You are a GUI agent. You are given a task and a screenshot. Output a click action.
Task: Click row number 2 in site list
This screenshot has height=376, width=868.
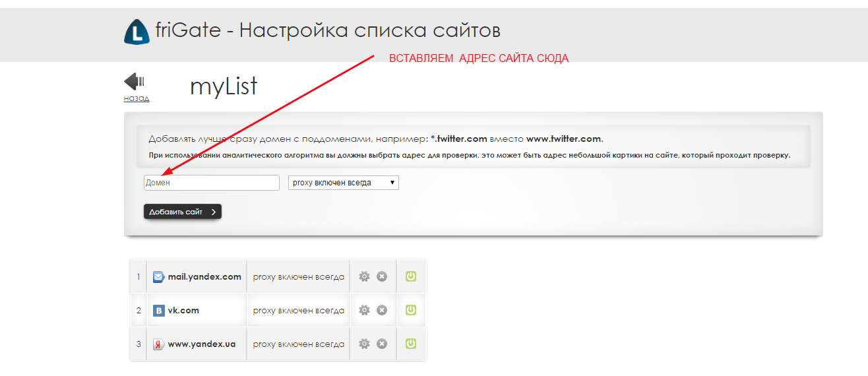[x=139, y=311]
